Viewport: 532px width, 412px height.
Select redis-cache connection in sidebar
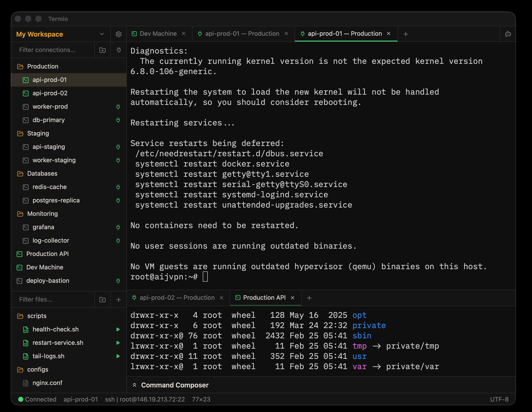pyautogui.click(x=49, y=187)
